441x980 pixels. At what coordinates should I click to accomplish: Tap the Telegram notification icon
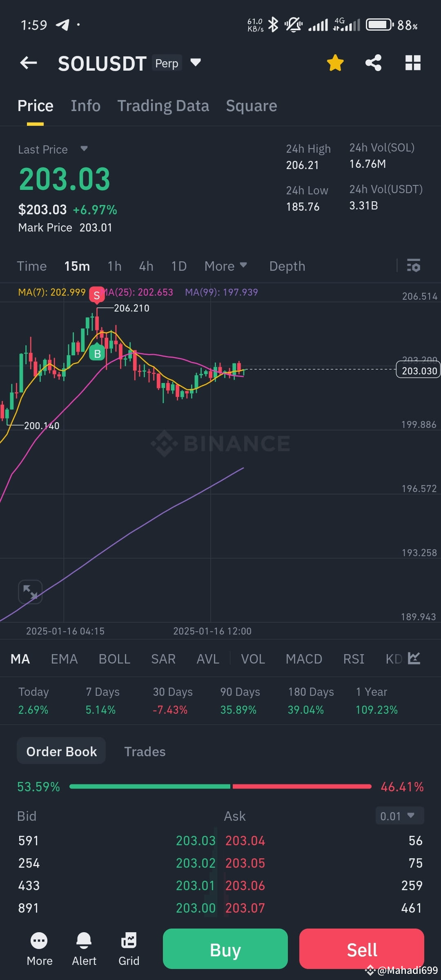(62, 25)
